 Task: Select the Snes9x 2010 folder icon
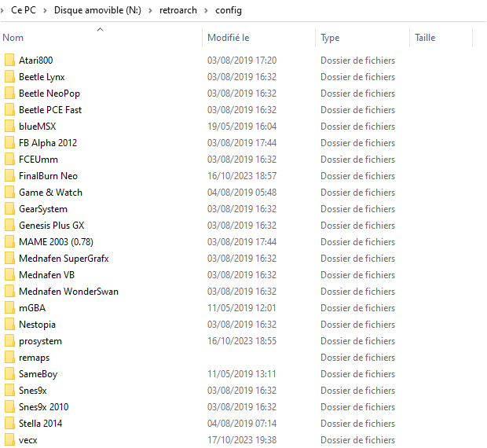point(9,407)
